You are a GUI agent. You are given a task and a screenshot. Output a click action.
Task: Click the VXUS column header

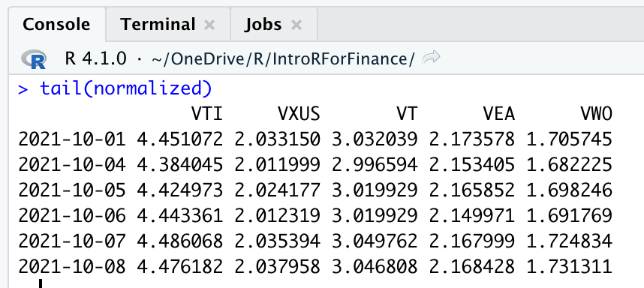[299, 114]
